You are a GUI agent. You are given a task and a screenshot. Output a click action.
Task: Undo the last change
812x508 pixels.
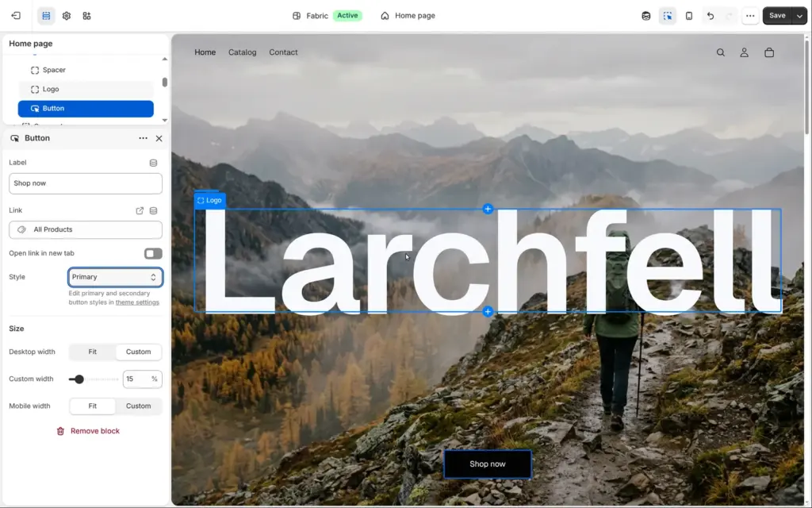coord(710,16)
